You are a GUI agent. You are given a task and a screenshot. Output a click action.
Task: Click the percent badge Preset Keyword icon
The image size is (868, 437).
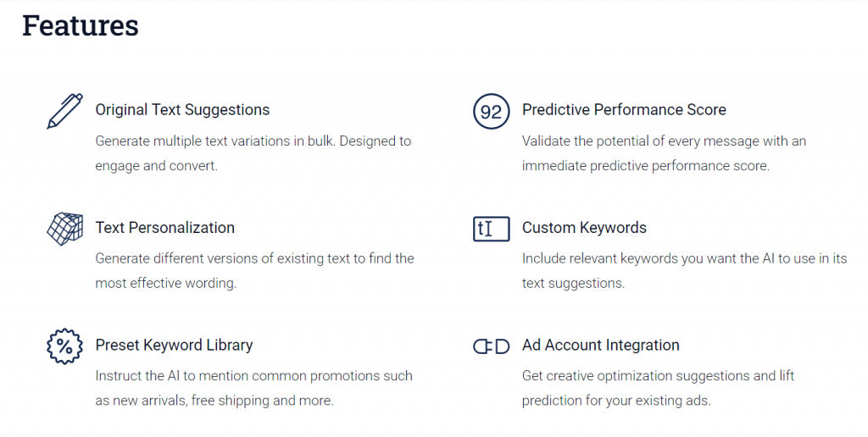point(64,346)
